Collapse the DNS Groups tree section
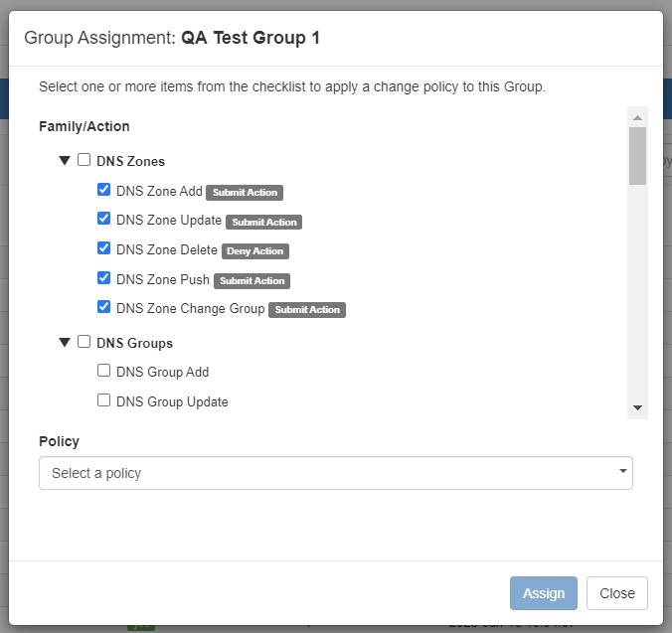The height and width of the screenshot is (633, 672). click(65, 342)
